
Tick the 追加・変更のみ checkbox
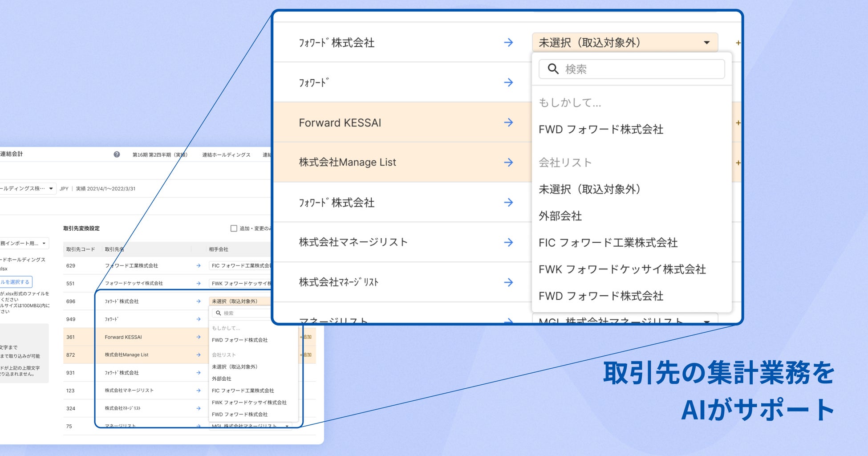pyautogui.click(x=234, y=228)
